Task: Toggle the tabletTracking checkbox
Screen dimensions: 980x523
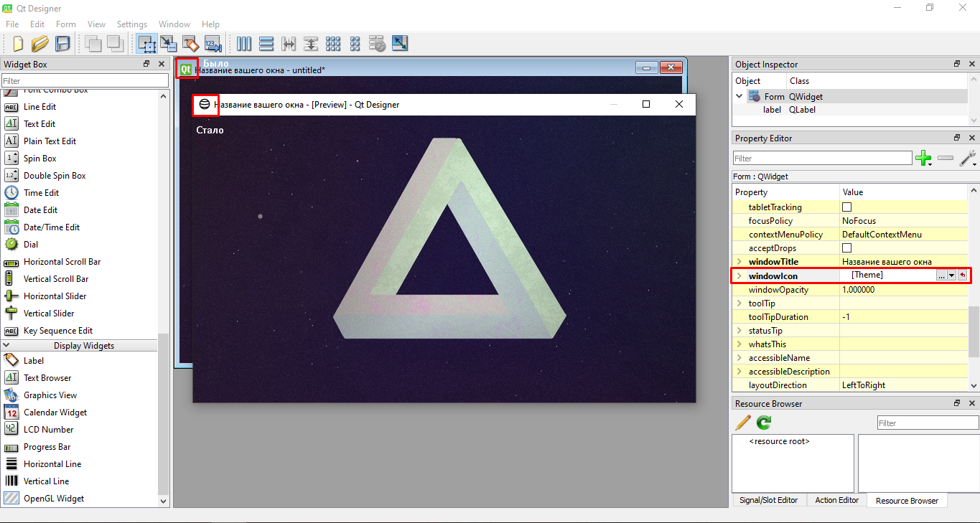Action: pos(846,207)
